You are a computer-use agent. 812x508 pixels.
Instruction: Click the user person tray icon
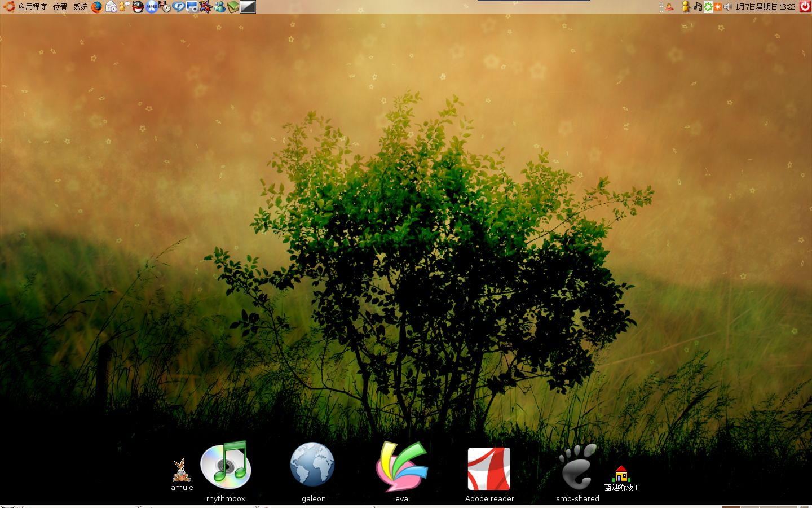click(669, 7)
